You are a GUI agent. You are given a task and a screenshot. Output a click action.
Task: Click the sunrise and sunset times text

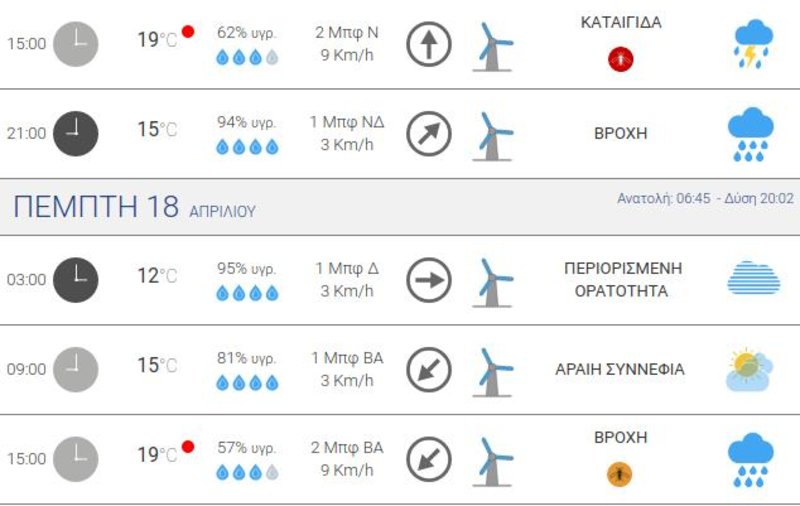point(705,198)
